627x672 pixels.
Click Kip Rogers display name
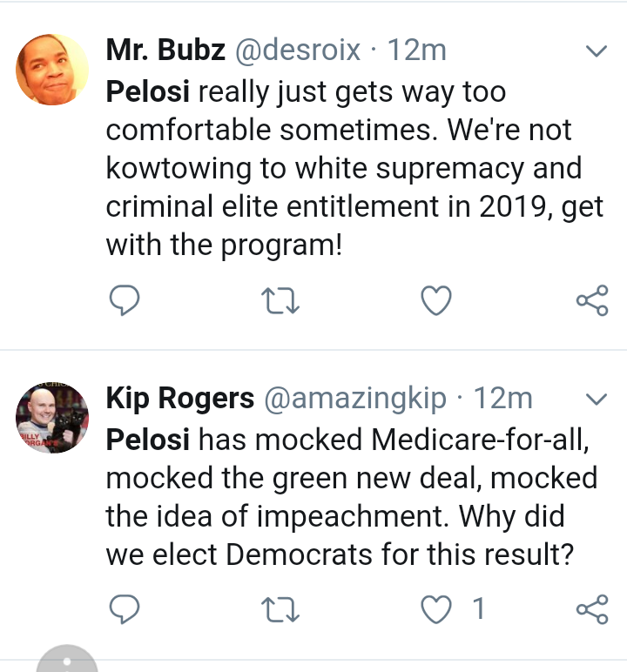[179, 399]
